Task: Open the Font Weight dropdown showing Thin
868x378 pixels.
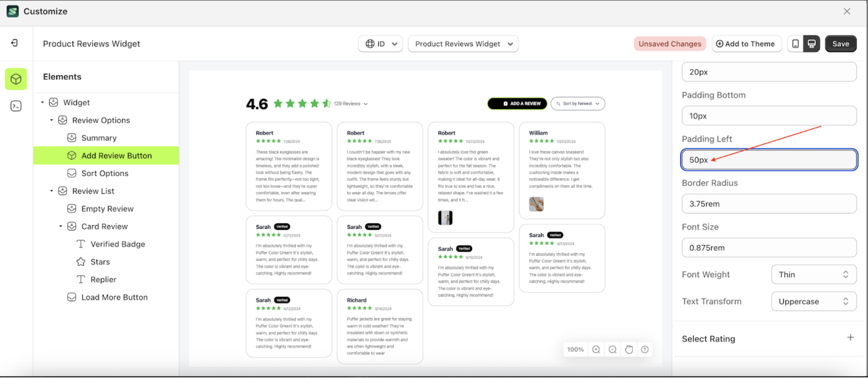Action: click(x=813, y=274)
